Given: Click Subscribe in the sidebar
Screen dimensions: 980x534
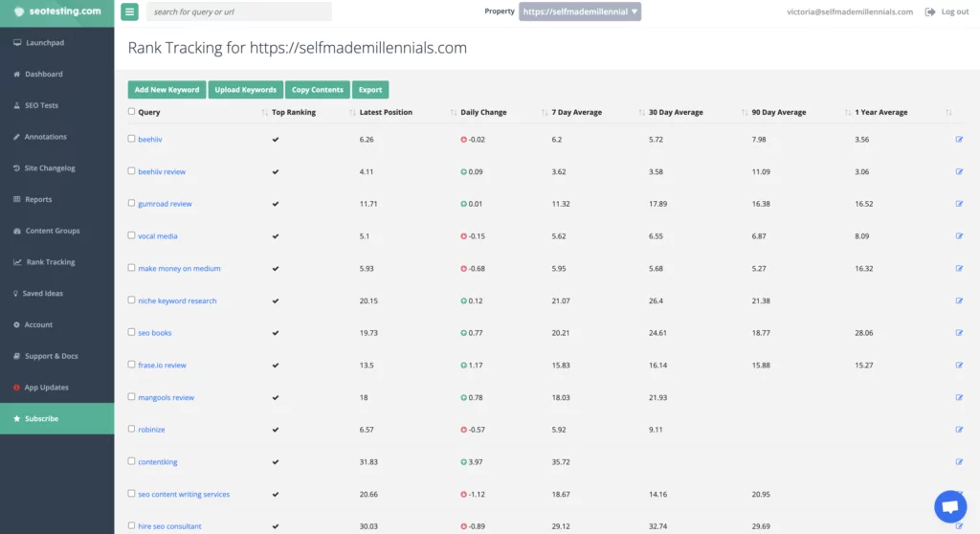Looking at the screenshot, I should 56,418.
